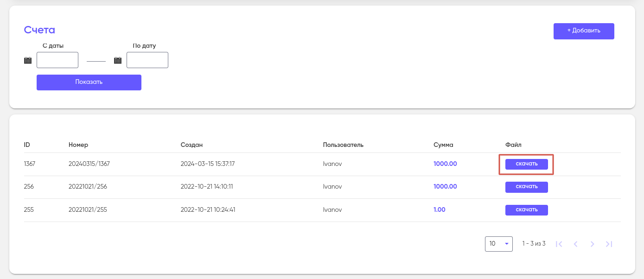Go to the previous page arrow
This screenshot has height=279, width=644.
pos(575,244)
